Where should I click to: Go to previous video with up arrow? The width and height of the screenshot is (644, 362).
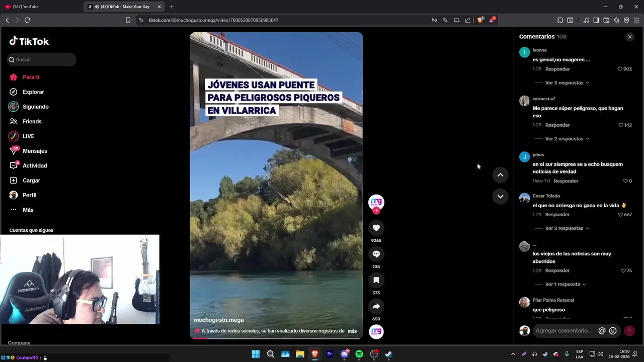pos(500,175)
